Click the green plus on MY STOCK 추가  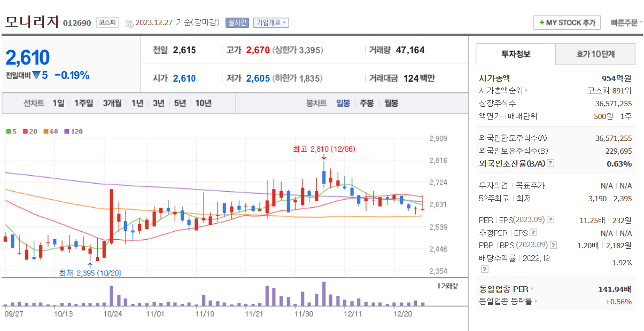(x=542, y=23)
